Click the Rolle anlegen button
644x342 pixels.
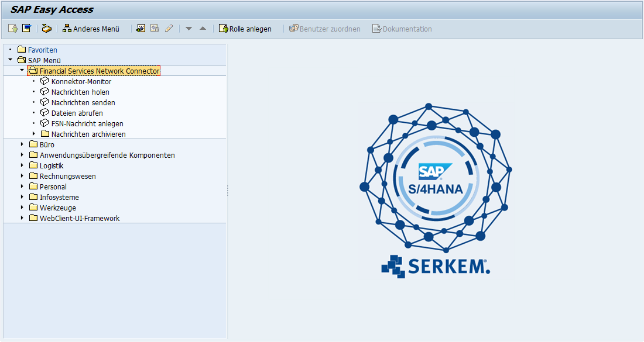pos(245,29)
